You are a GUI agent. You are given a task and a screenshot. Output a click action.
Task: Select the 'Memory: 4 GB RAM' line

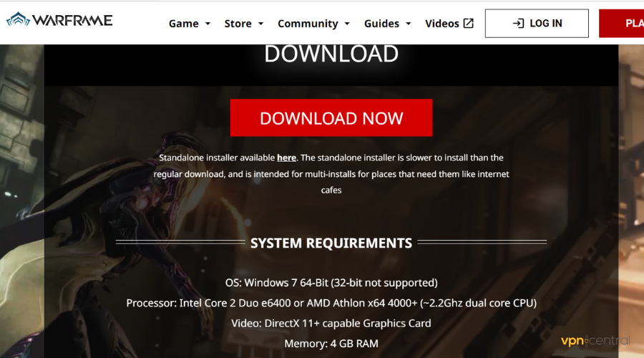point(331,343)
